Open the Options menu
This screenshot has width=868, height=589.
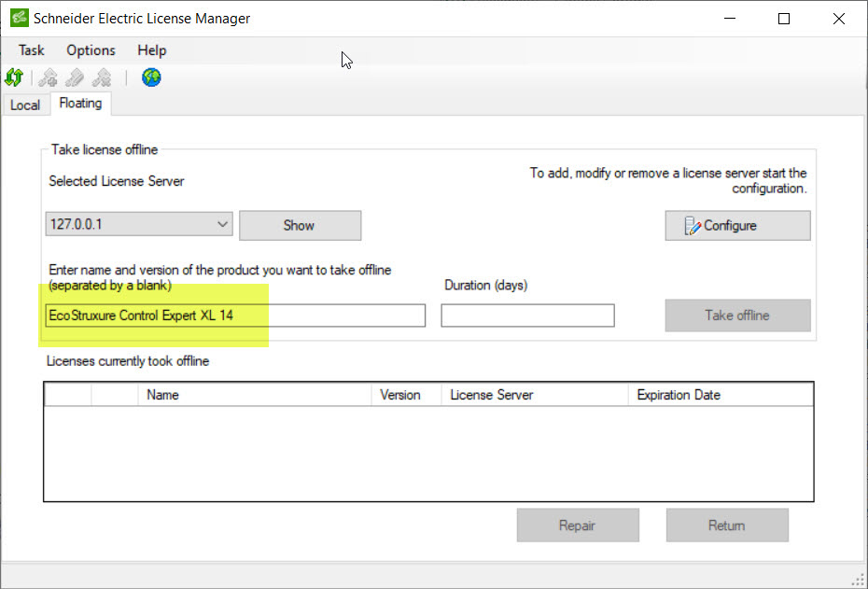(91, 50)
